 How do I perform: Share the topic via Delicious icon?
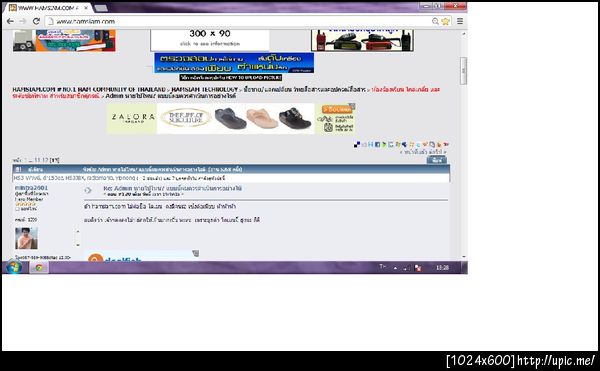point(357,145)
